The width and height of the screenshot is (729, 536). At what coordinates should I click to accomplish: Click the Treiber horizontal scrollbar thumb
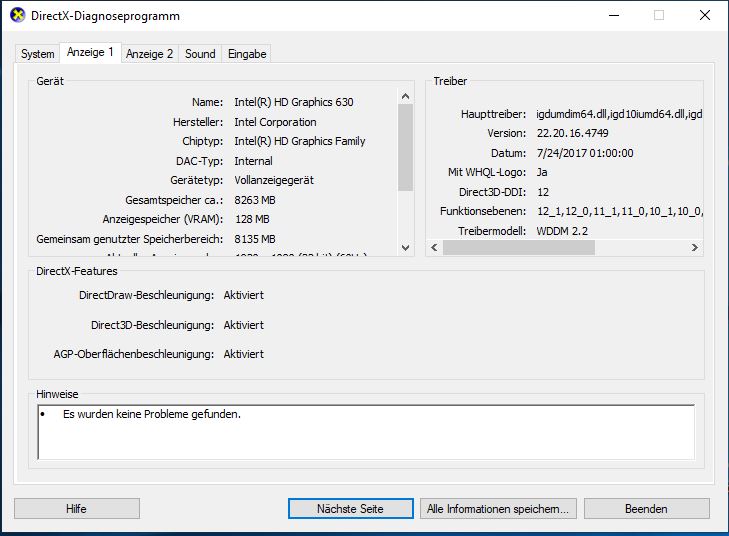coord(519,247)
